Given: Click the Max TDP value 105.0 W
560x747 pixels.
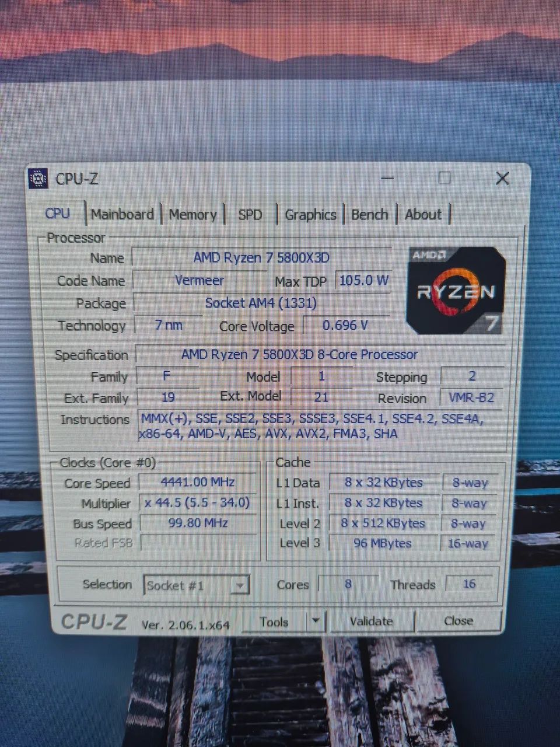Looking at the screenshot, I should 363,281.
